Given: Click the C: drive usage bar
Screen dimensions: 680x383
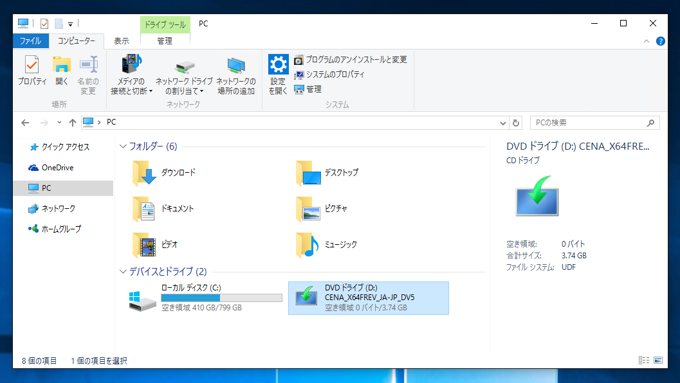Looking at the screenshot, I should pos(222,298).
